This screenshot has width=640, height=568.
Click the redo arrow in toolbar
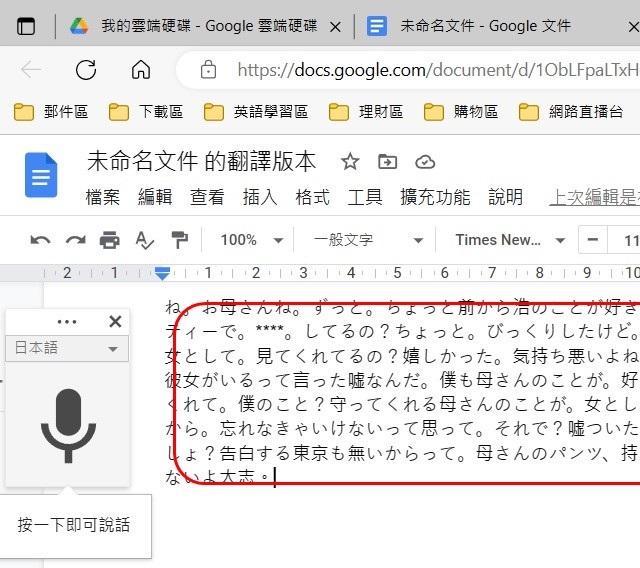(75, 240)
